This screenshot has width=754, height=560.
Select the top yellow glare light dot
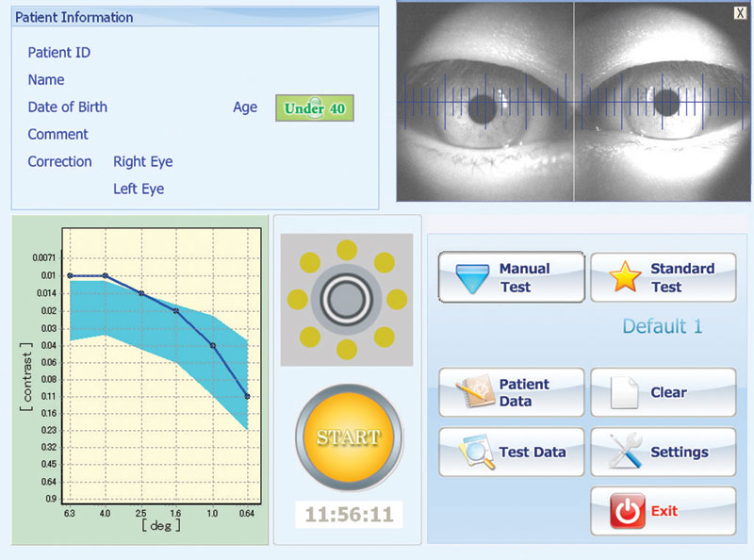(346, 249)
